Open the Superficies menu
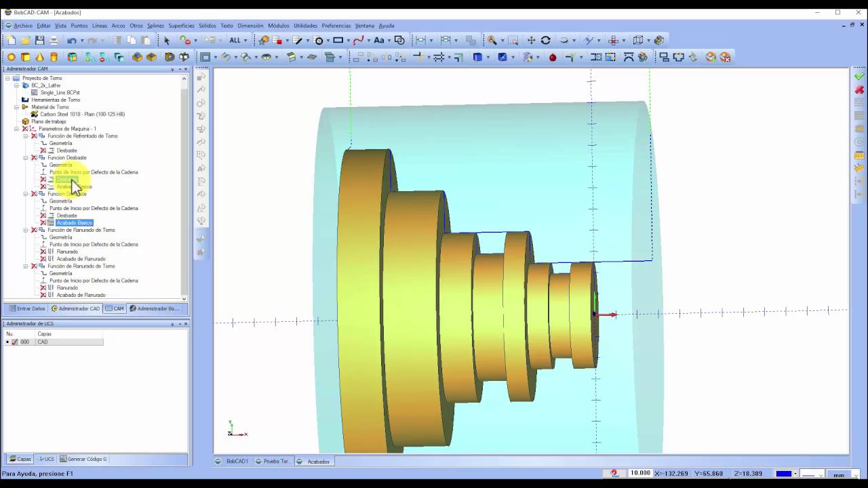The image size is (868, 488). tap(181, 26)
